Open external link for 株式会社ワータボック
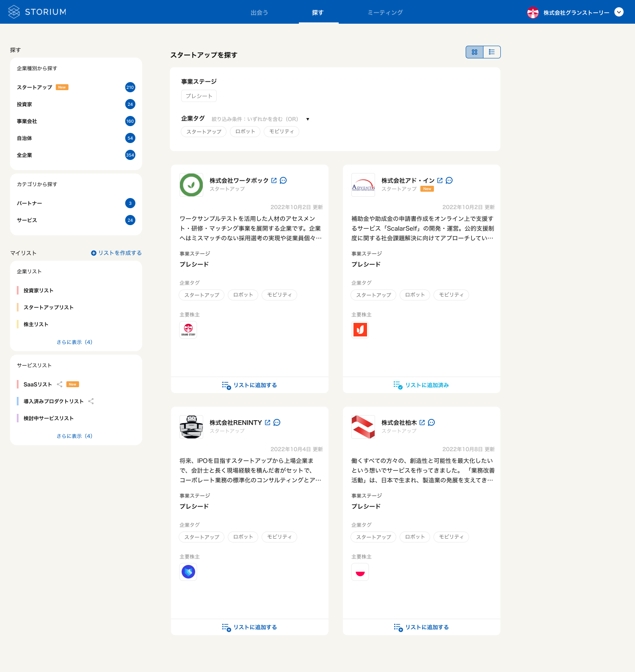635x672 pixels. [274, 180]
